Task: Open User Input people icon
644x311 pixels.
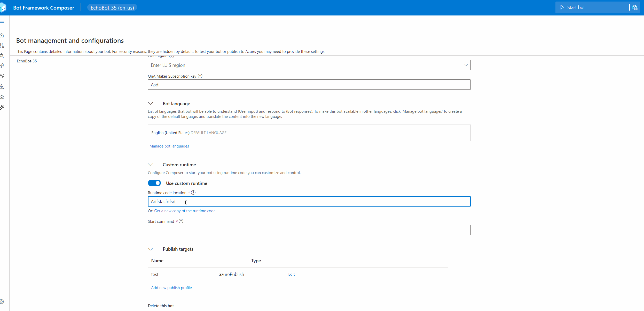Action: [2, 66]
